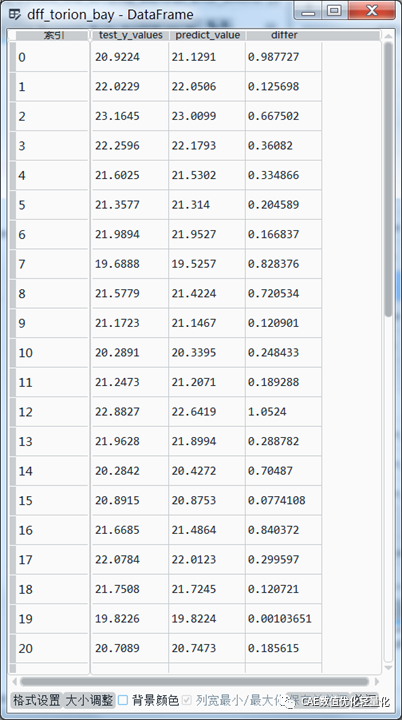Image resolution: width=402 pixels, height=720 pixels.
Task: Click the 格式设置 format button
Action: click(x=36, y=700)
